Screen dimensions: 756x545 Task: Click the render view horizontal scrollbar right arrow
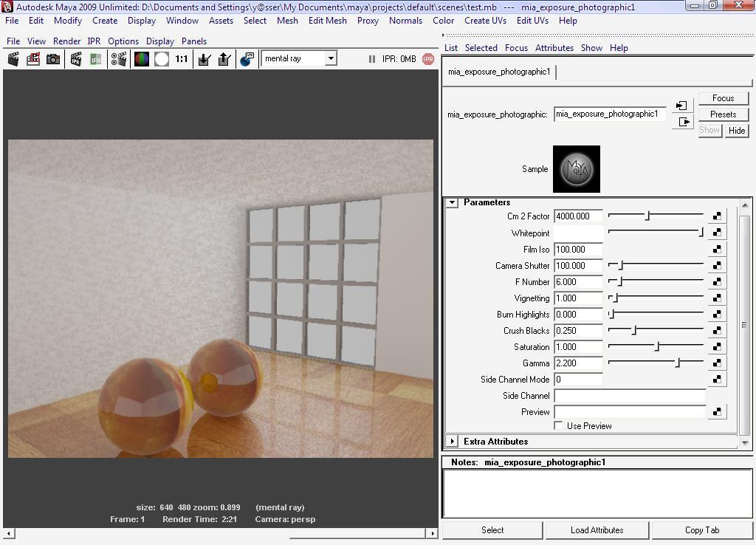click(432, 533)
